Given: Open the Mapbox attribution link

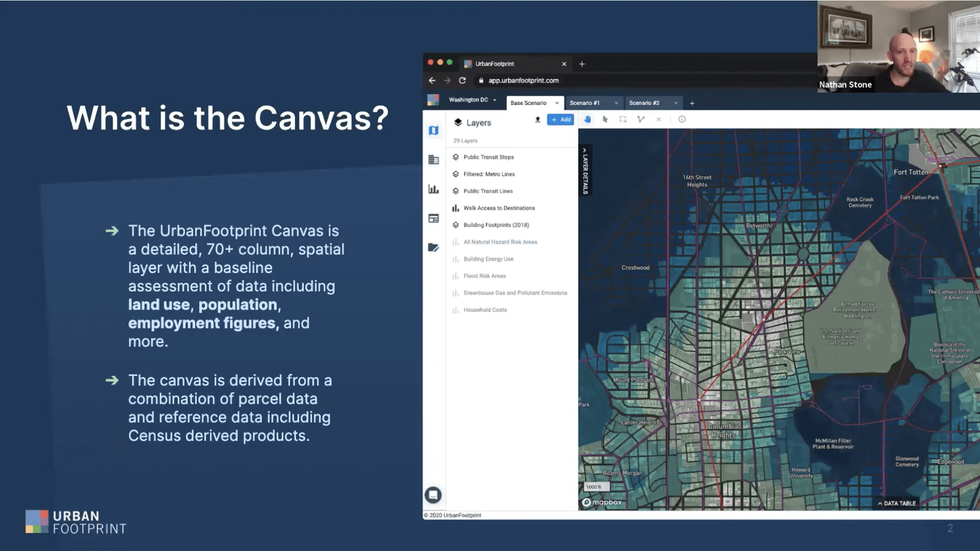Looking at the screenshot, I should pyautogui.click(x=603, y=502).
